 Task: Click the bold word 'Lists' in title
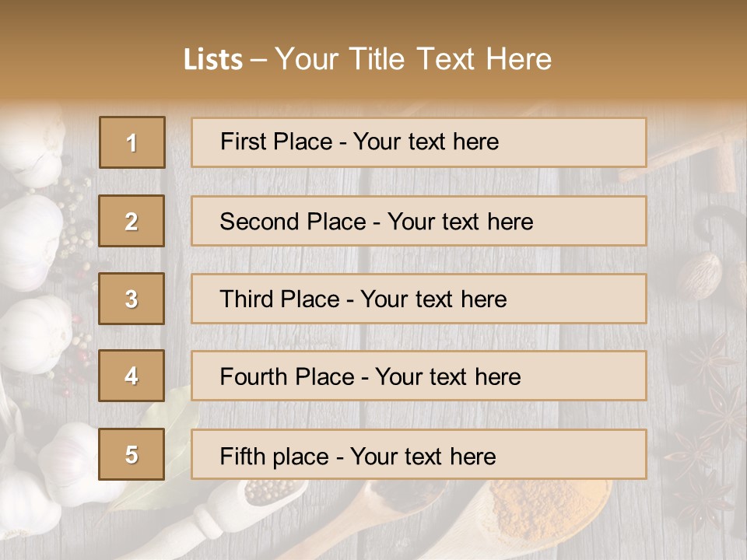tap(213, 60)
